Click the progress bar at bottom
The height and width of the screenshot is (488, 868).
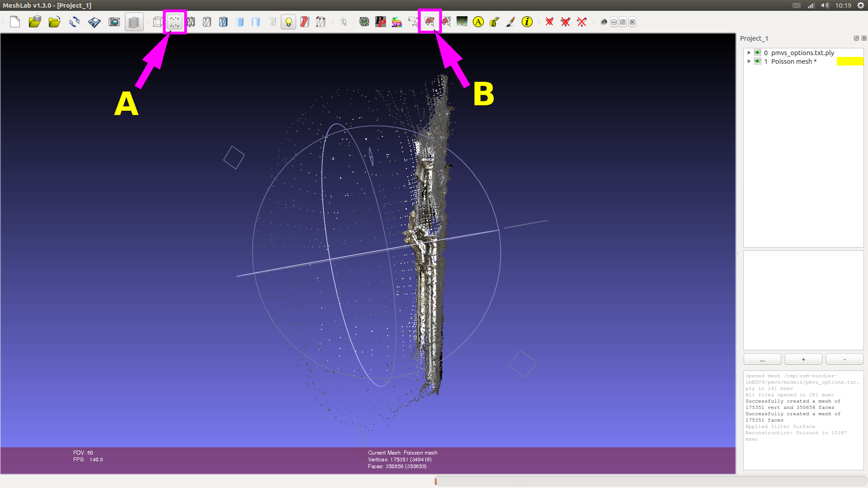651,482
